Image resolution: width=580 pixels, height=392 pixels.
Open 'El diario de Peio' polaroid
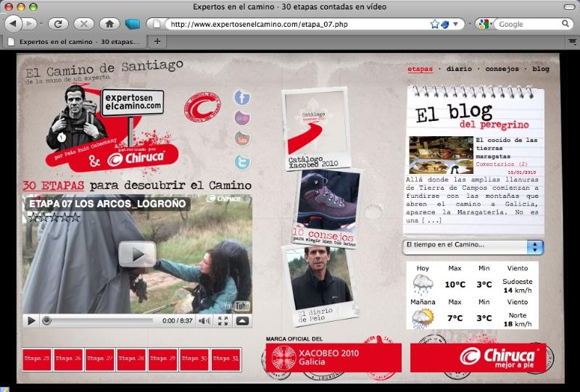(x=320, y=285)
